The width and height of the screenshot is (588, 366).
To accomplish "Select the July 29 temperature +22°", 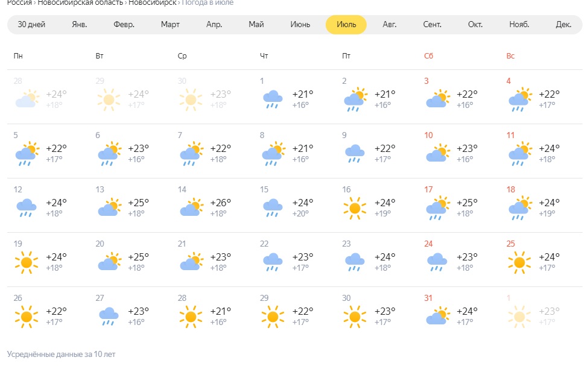I will 303,311.
